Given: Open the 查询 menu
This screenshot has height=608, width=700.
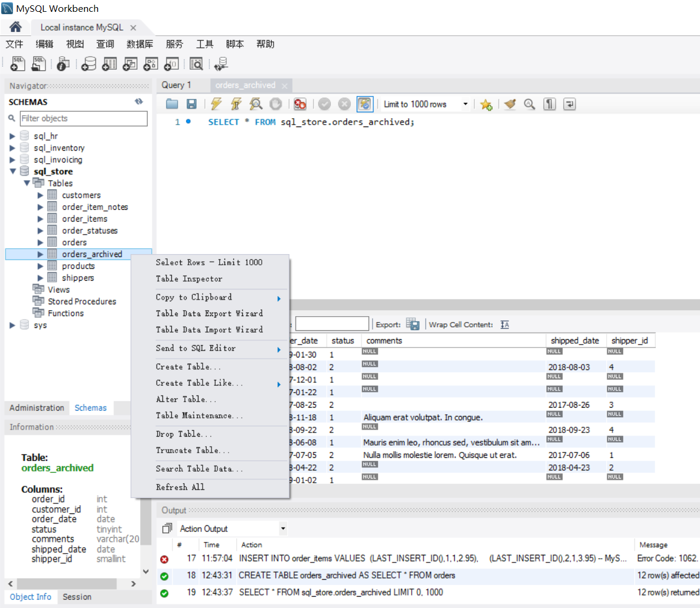Looking at the screenshot, I should coord(105,44).
